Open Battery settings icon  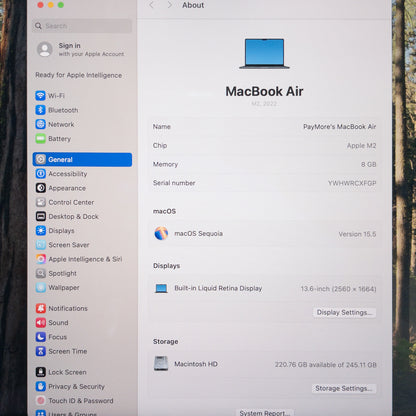pos(40,139)
